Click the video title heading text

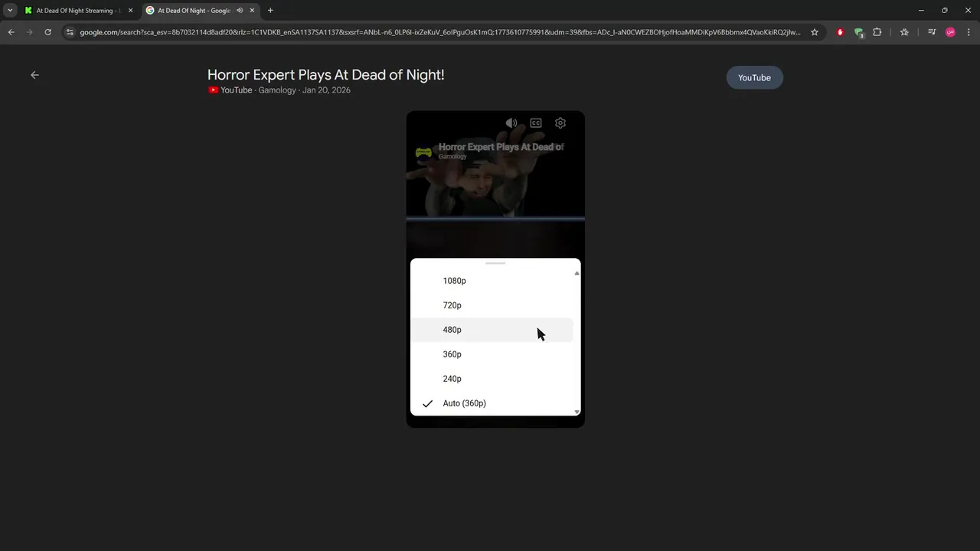click(x=325, y=74)
